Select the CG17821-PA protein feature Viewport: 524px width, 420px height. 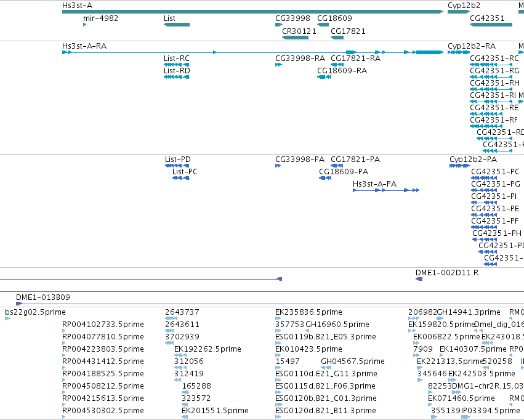point(337,166)
